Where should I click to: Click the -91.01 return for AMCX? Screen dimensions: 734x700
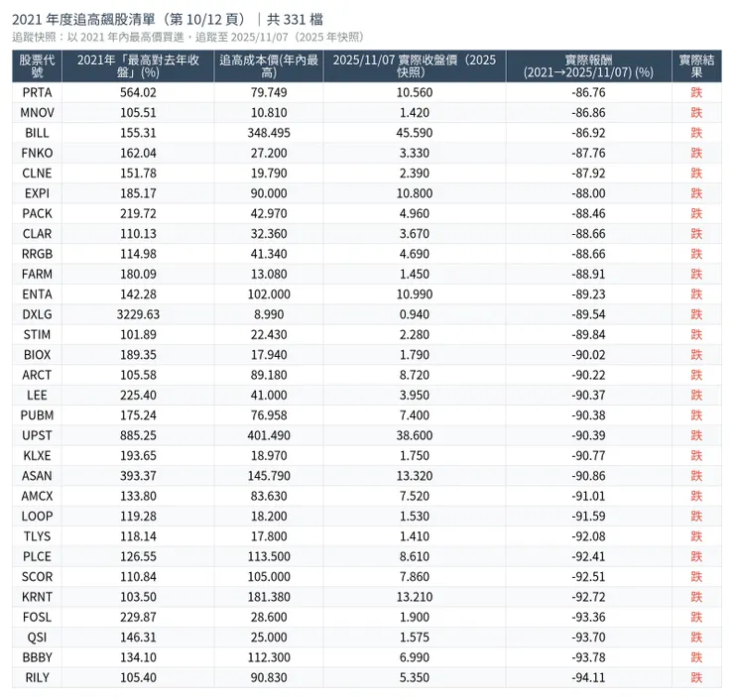point(588,496)
